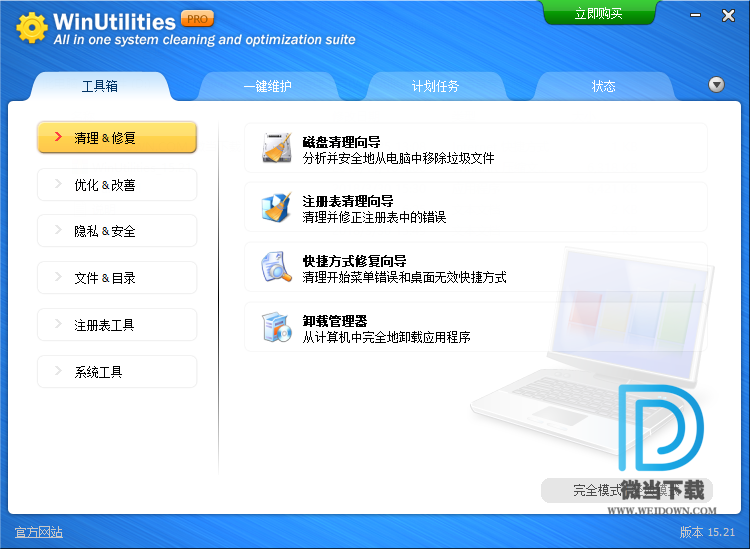Minimize the WinUtilities window
Screen dimensions: 750x549
pos(695,15)
